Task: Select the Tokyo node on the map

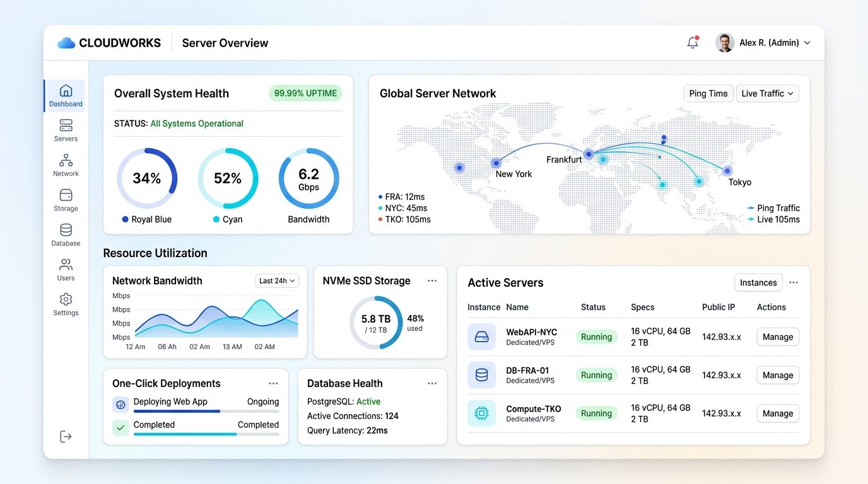Action: tap(727, 171)
